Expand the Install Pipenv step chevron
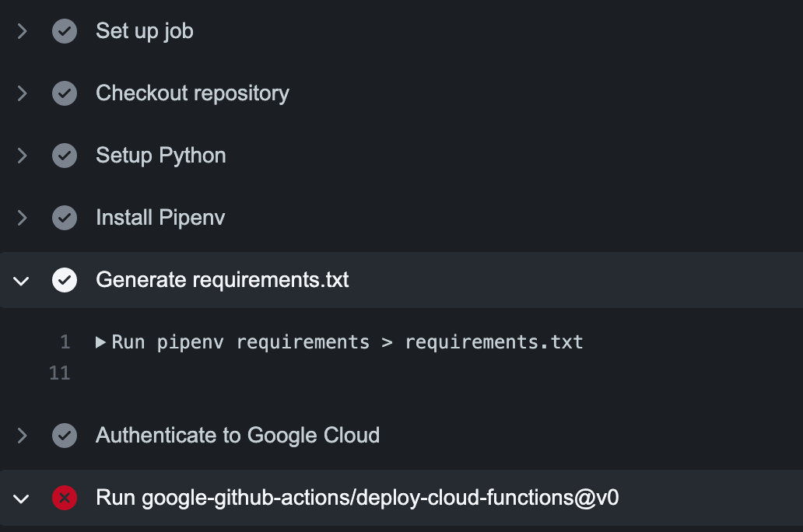Viewport: 803px width, 532px height. (22, 218)
